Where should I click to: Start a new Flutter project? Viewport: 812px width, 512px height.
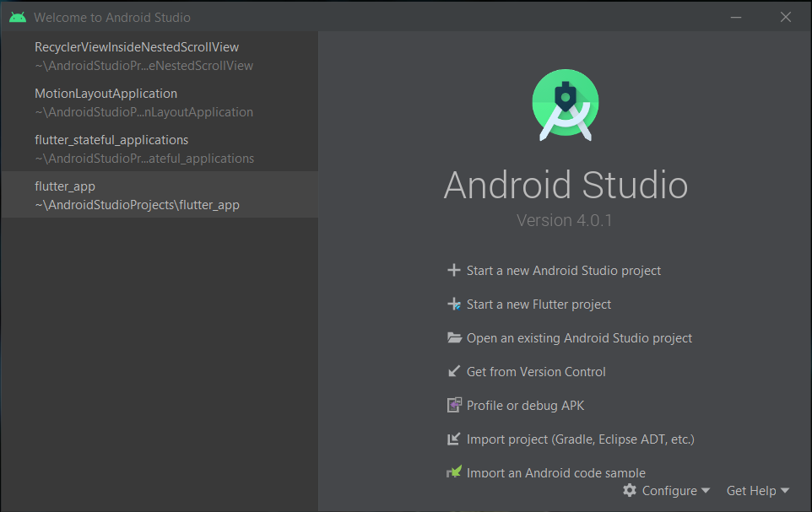(x=539, y=305)
